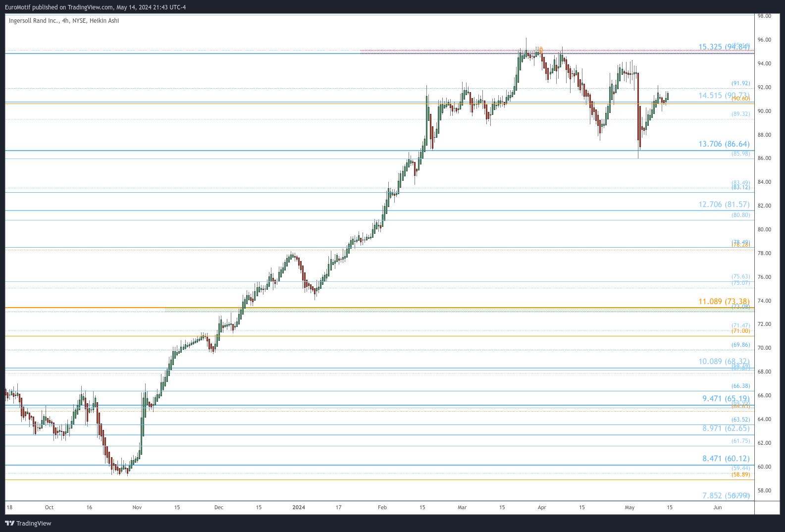Click 64.00 on the price axis
The width and height of the screenshot is (785, 532).
[764, 419]
